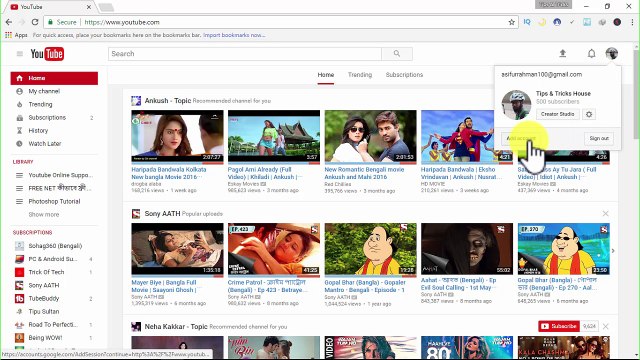Click the YouTube logo
Viewport: 640px width, 360px height.
point(47,54)
